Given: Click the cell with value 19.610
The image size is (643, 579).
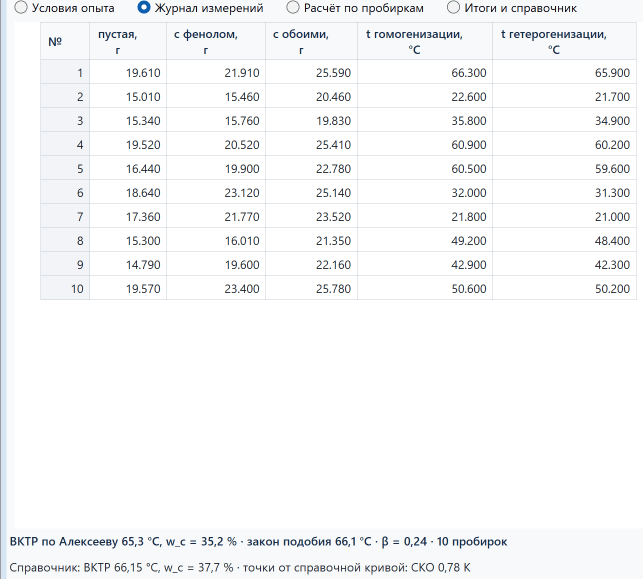Looking at the screenshot, I should [128, 73].
